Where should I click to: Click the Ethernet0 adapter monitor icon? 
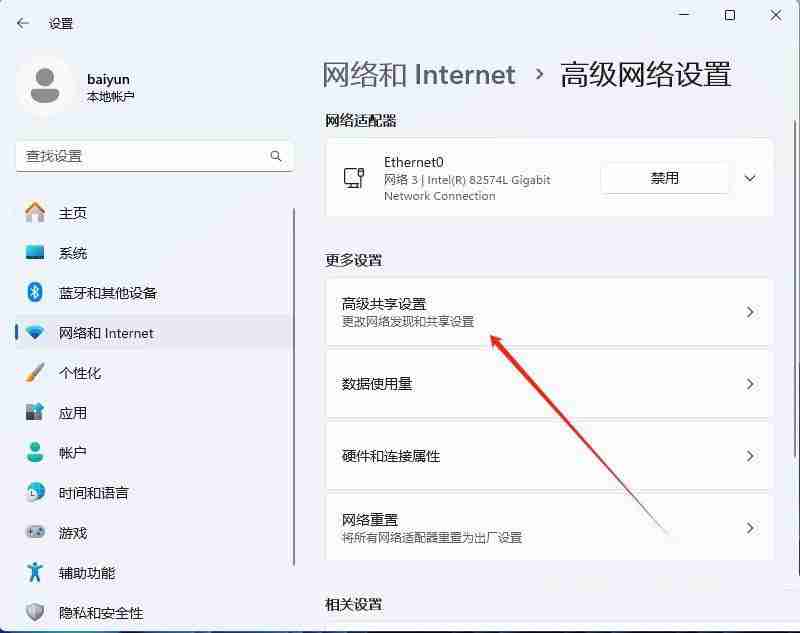pos(352,177)
